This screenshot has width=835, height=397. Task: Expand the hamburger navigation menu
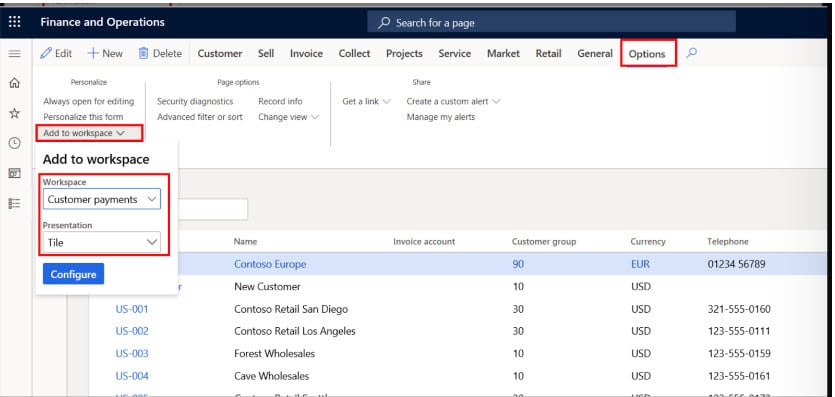(x=15, y=54)
